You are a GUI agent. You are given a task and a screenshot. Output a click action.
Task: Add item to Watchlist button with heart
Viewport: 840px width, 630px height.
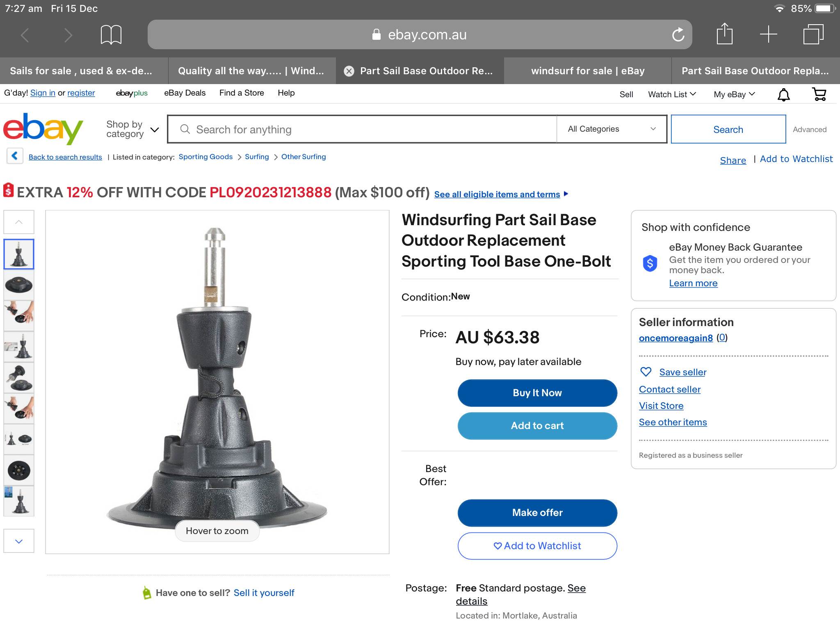point(537,546)
